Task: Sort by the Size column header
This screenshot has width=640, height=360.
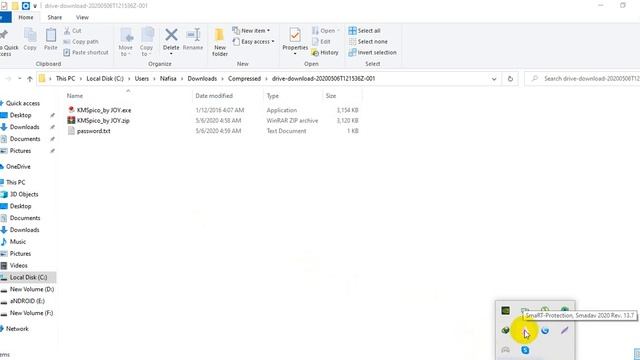Action: (331, 96)
